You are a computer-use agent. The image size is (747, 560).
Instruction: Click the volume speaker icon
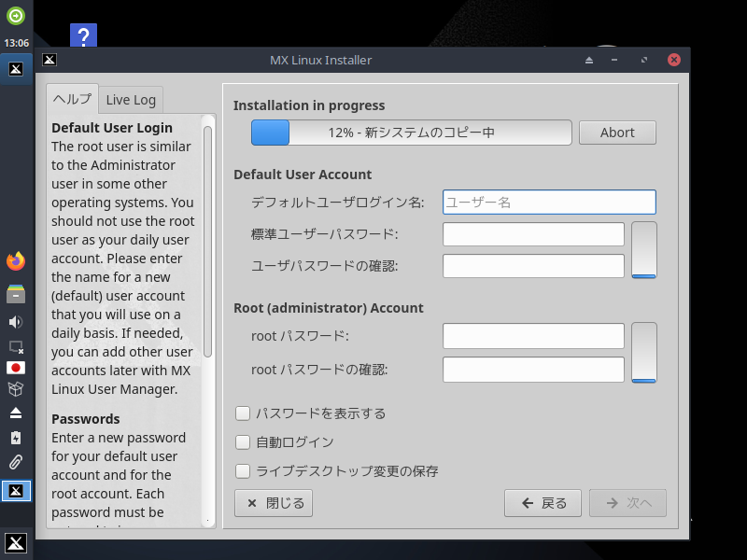tap(16, 322)
